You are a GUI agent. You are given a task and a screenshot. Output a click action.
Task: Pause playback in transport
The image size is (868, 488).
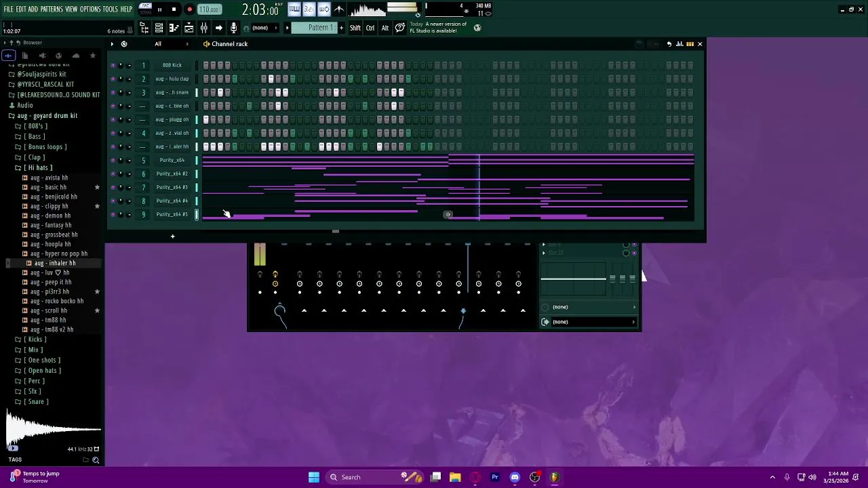159,9
